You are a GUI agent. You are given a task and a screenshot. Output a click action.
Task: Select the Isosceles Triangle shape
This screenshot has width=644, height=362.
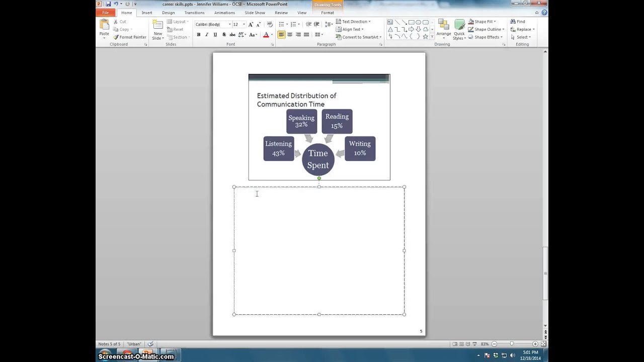pos(390,29)
